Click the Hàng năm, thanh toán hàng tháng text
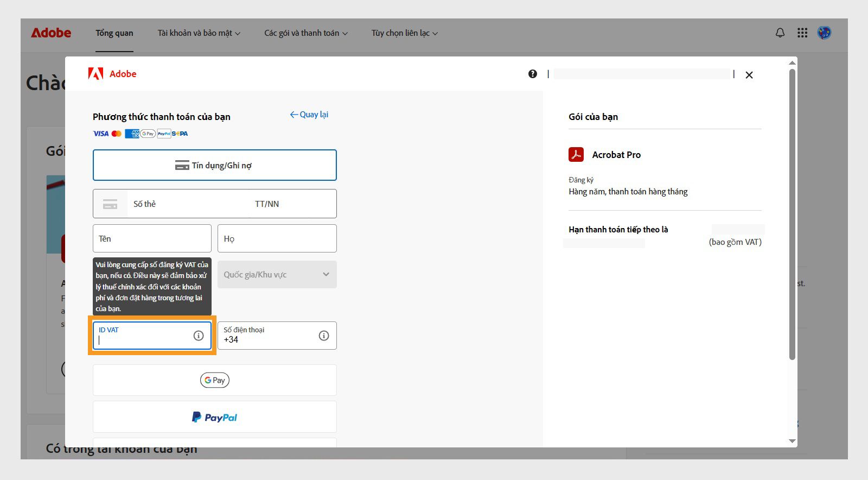868x480 pixels. [x=628, y=192]
